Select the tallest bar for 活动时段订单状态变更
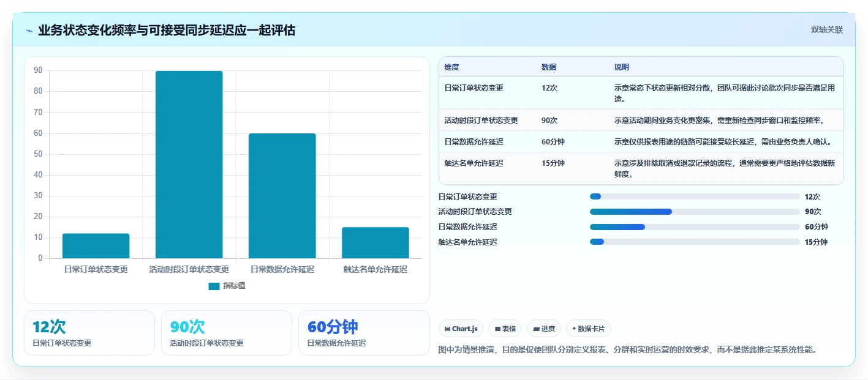Viewport: 868px width, 380px height. (189, 165)
